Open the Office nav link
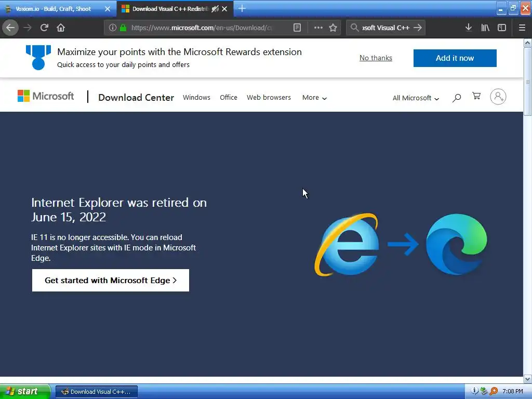532x399 pixels. pos(229,97)
